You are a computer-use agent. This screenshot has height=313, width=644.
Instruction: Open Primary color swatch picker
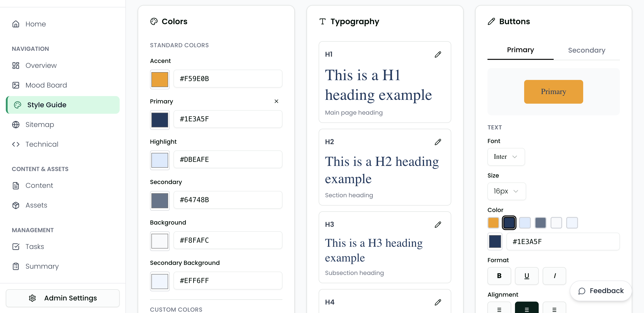(x=160, y=120)
